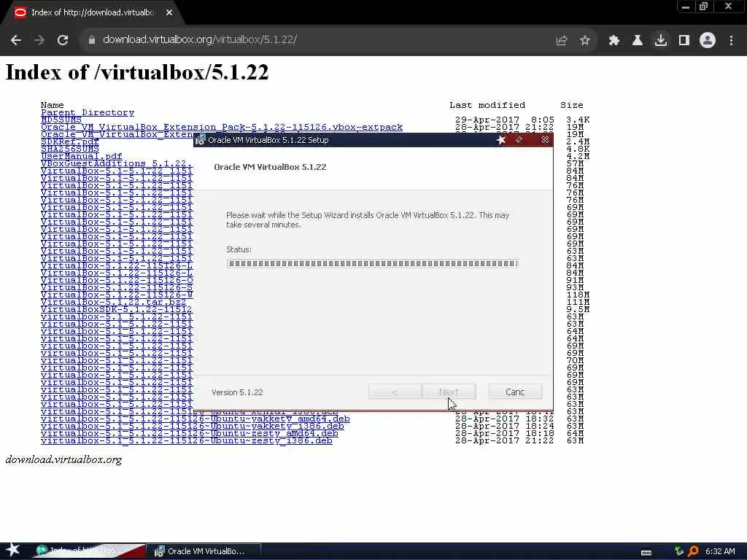747x560 pixels.
Task: Go back to the previous browser page
Action: point(16,41)
